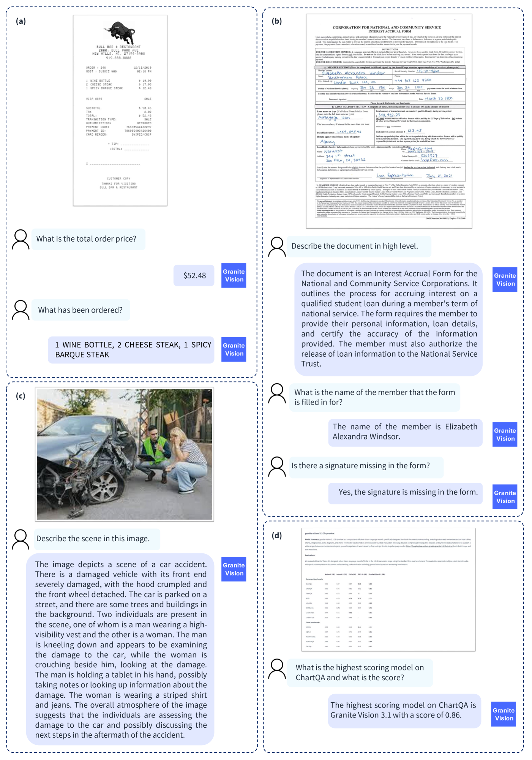
Task: Click the "(d)" panel label
Action: coord(277,536)
